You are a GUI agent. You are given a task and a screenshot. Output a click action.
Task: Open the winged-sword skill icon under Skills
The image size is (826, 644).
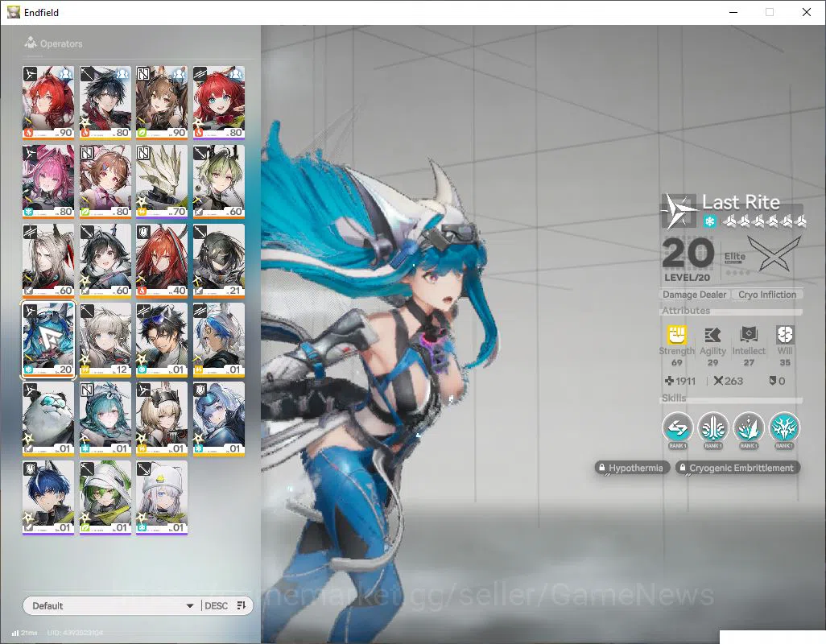coord(712,428)
